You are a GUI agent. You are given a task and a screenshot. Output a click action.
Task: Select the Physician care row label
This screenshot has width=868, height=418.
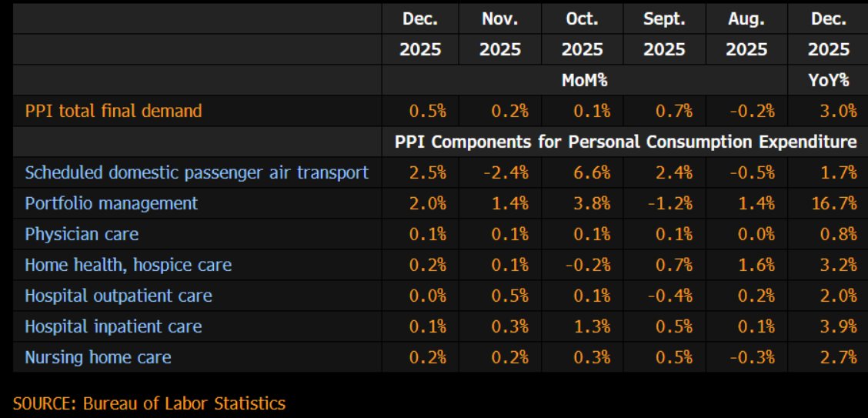pos(82,234)
